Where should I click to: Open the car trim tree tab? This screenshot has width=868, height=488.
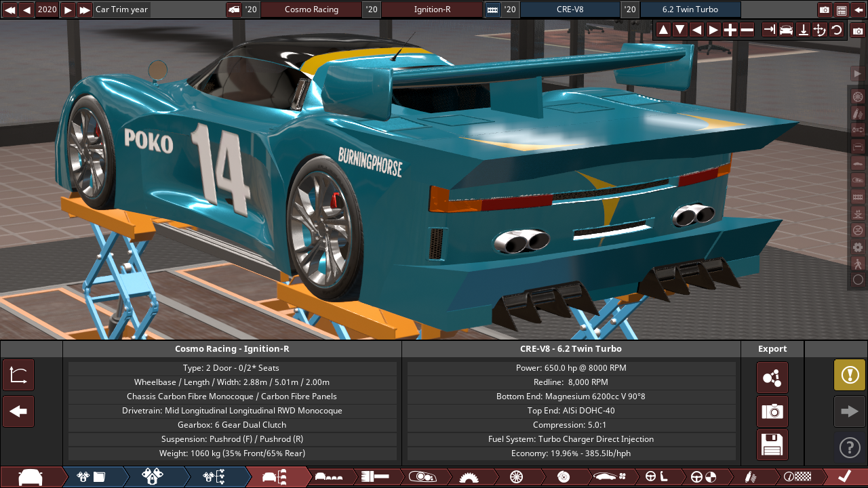277,476
